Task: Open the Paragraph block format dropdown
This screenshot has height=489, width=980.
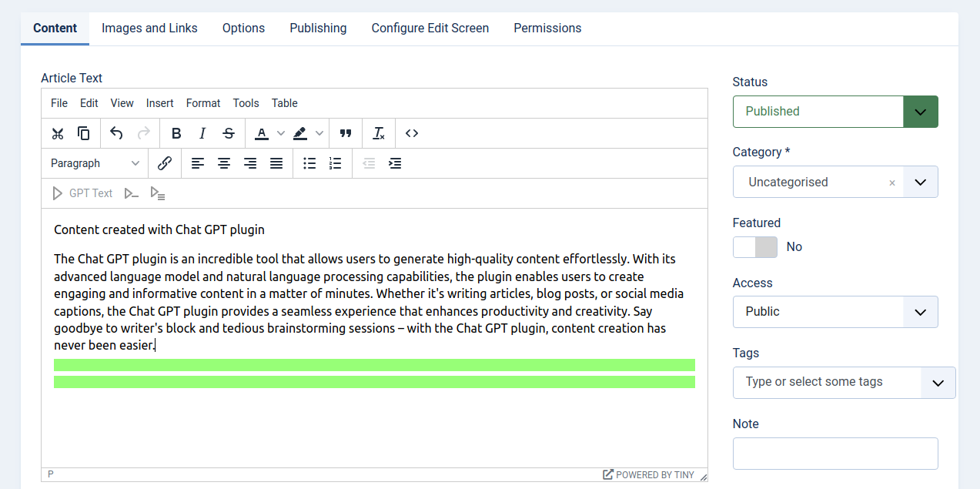Action: (x=95, y=163)
